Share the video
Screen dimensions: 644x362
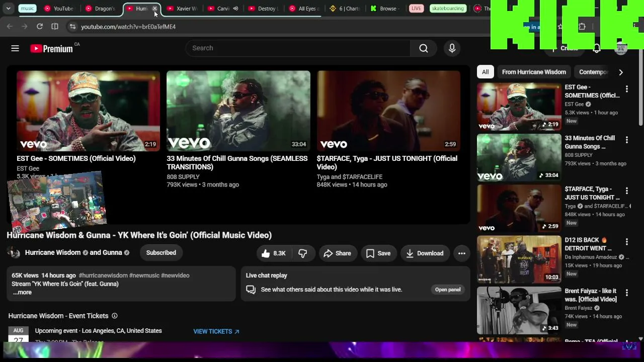[x=337, y=253]
